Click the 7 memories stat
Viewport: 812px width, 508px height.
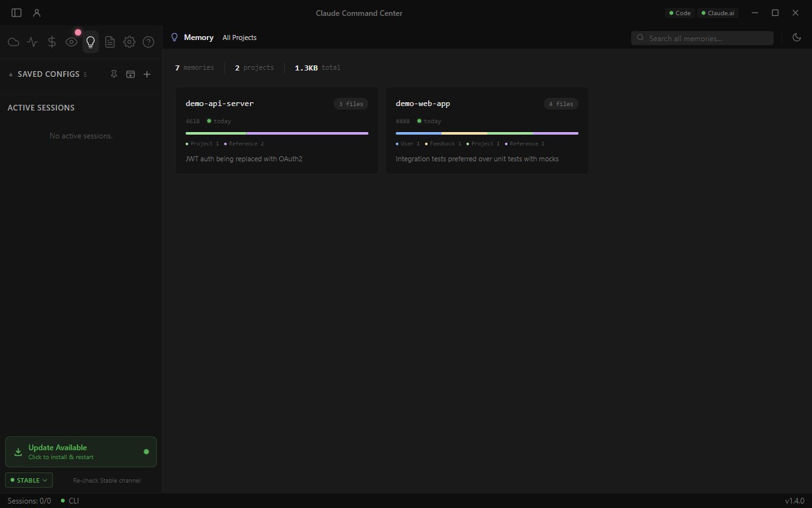point(195,67)
